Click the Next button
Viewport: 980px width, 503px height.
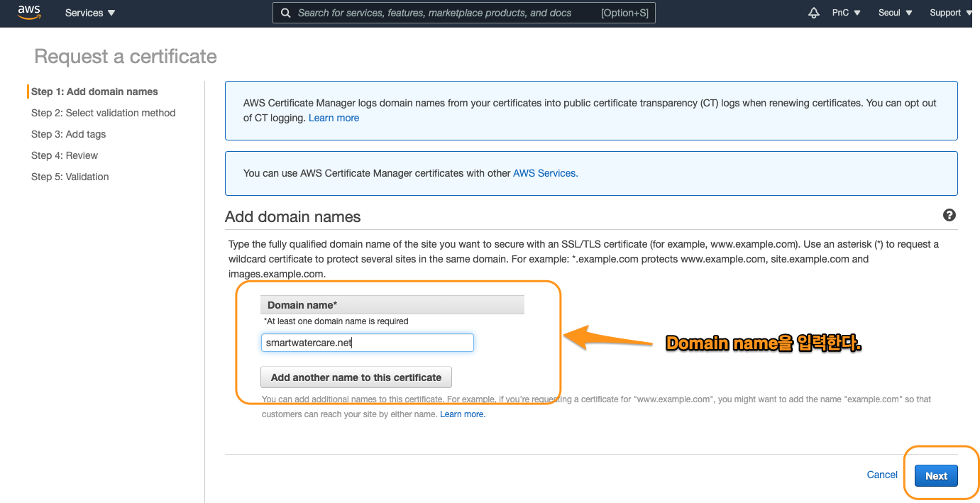935,475
